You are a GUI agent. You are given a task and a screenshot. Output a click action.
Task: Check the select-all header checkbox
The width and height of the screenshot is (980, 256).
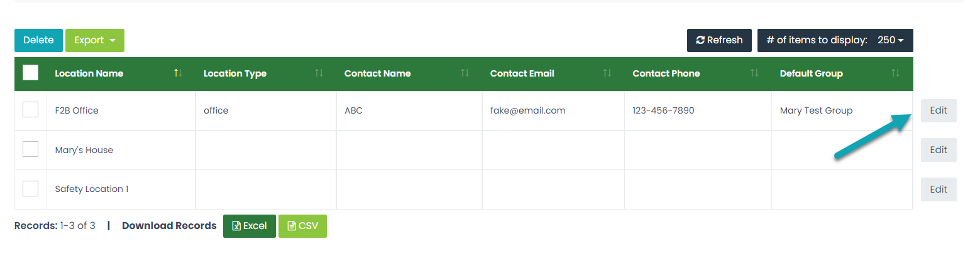coord(30,73)
